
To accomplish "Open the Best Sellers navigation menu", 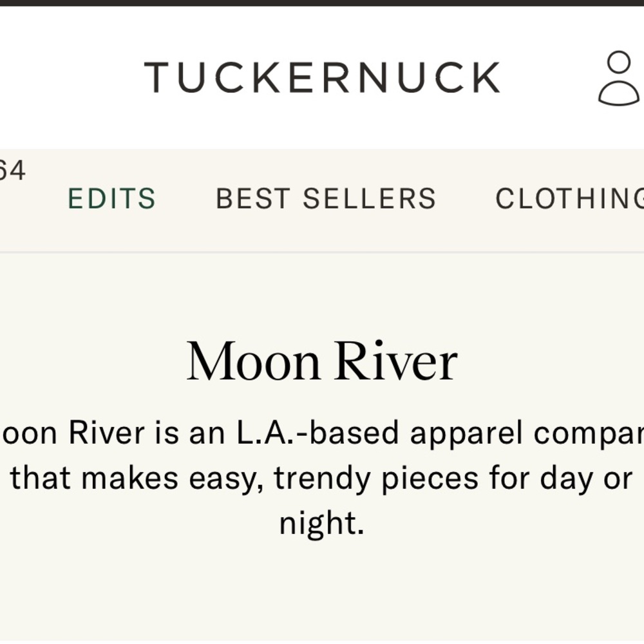I will tap(326, 199).
